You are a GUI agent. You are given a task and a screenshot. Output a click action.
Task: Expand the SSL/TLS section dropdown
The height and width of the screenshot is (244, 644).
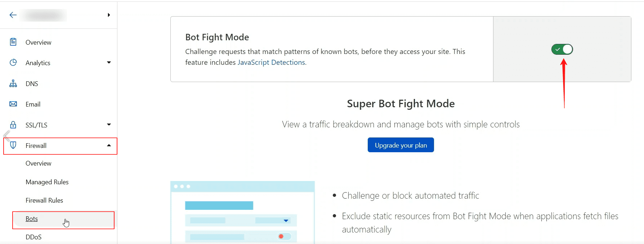click(109, 125)
